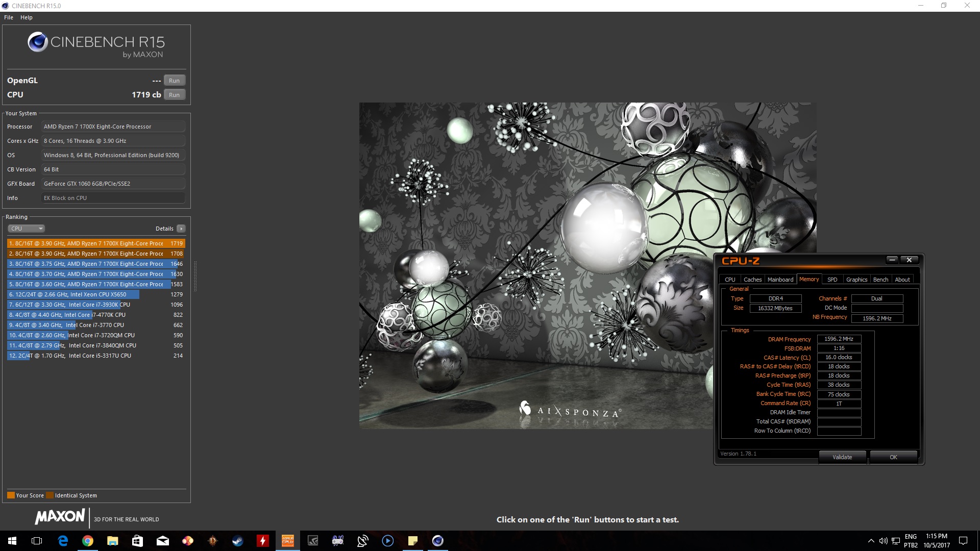Switch to Caches tab in CPU-Z

[x=752, y=280]
